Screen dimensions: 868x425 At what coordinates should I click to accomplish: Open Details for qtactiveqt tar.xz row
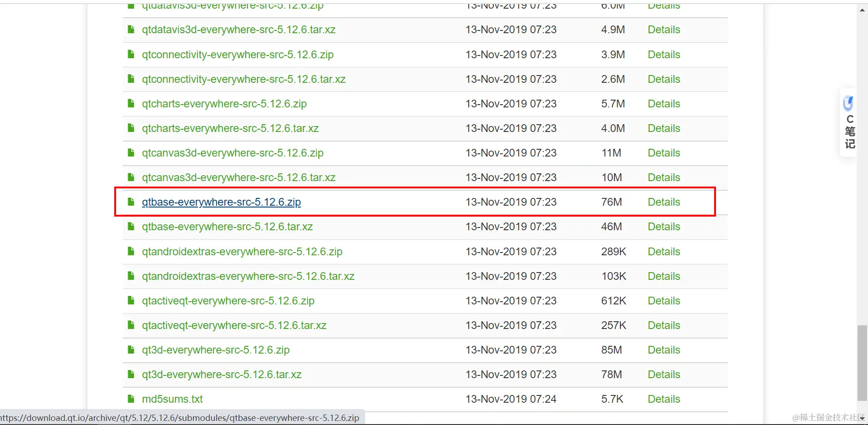click(664, 325)
